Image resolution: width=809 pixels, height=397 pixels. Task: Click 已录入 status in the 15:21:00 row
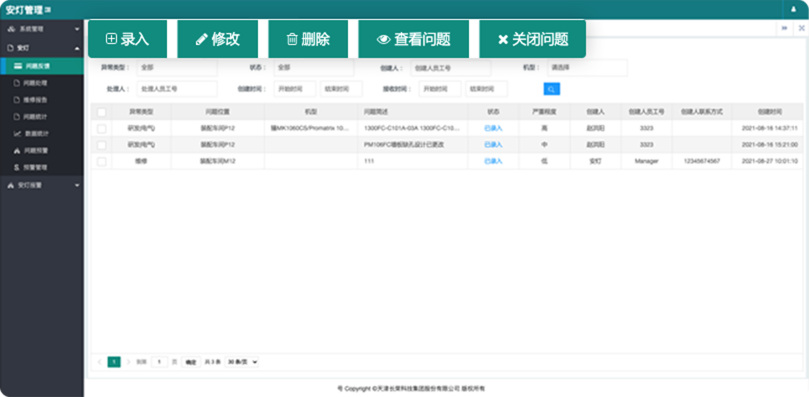tap(493, 145)
